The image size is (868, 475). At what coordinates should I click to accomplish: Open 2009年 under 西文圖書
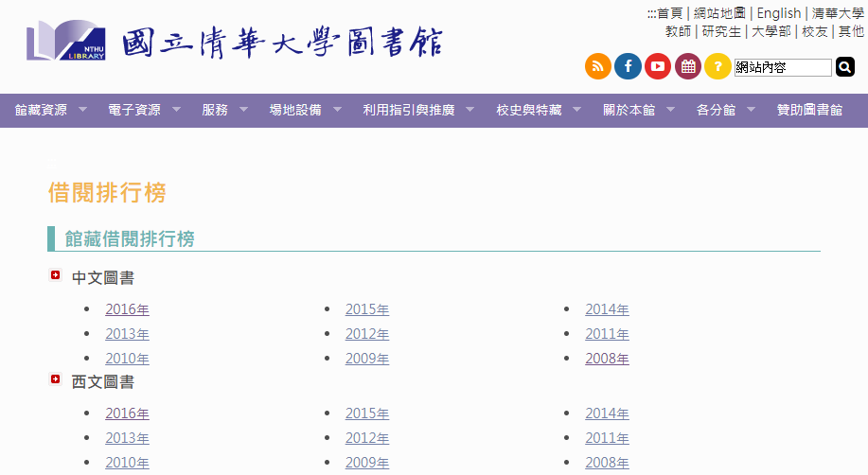(x=367, y=463)
